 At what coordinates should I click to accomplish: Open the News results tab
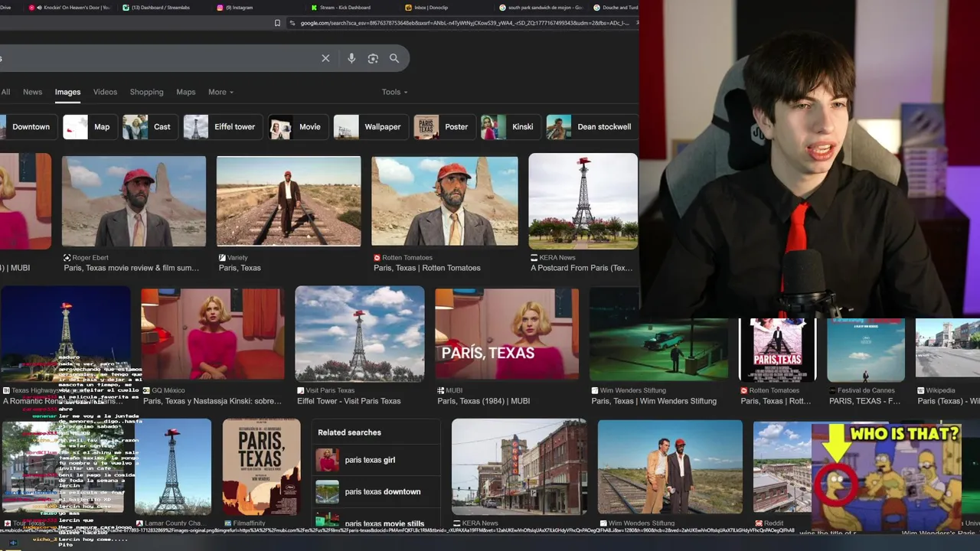click(32, 92)
